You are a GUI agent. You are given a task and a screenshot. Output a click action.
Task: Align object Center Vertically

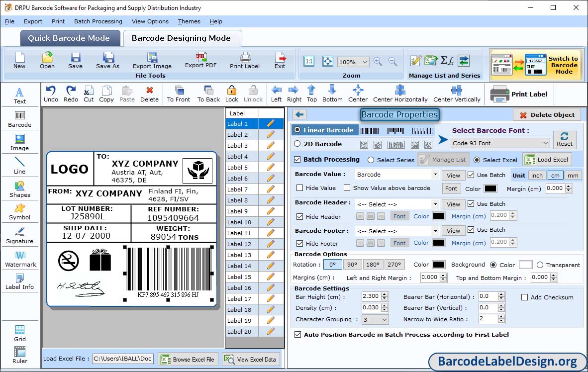[457, 94]
